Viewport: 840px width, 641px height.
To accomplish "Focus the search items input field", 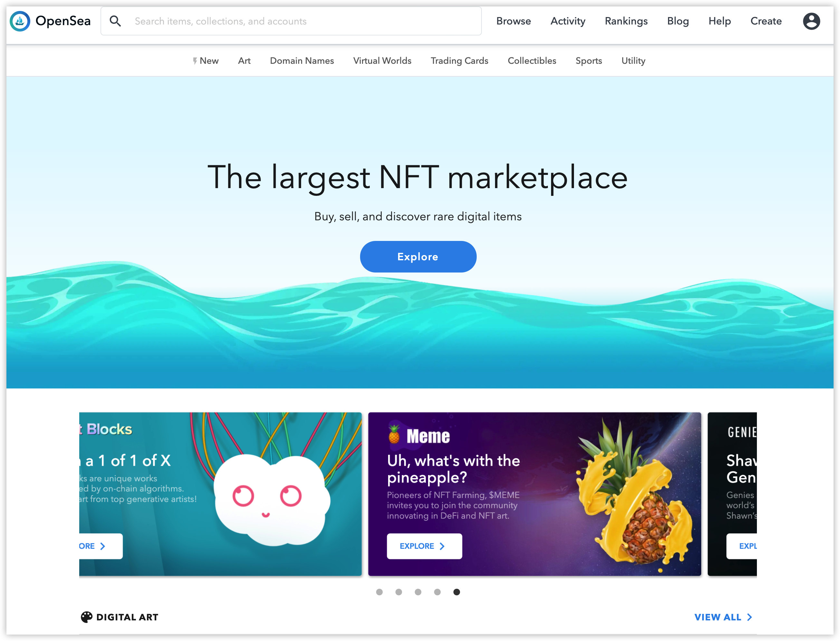I will [291, 21].
